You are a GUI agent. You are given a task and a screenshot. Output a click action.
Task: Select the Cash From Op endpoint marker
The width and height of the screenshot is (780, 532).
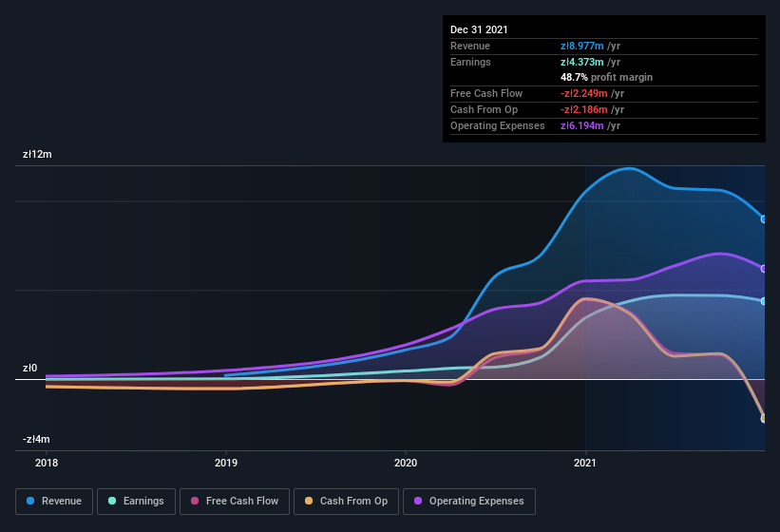tap(764, 418)
